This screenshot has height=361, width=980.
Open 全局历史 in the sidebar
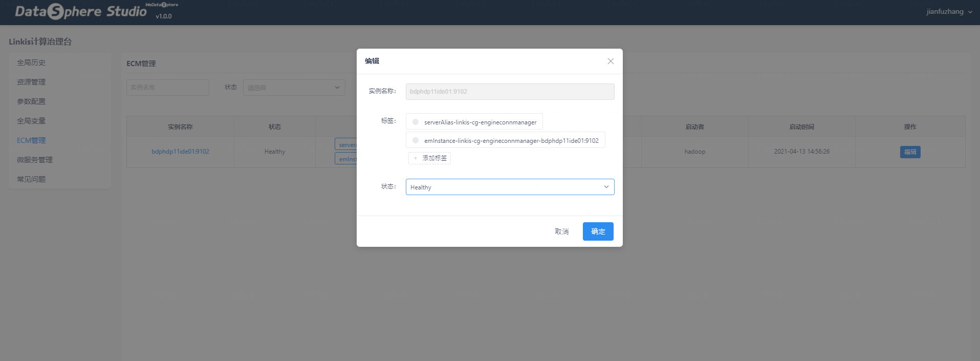31,62
